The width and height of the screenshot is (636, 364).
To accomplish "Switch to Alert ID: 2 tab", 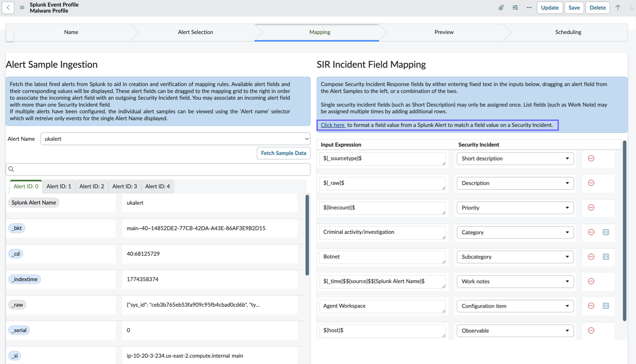I will click(92, 186).
